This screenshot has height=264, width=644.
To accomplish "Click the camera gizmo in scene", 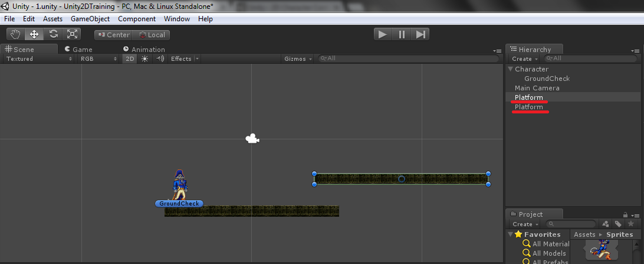I will 252,139.
